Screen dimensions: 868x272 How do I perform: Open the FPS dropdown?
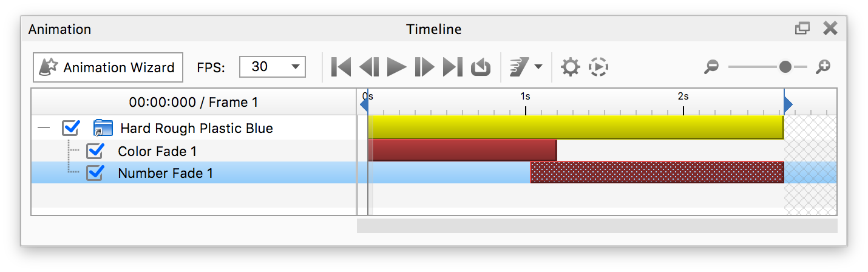273,67
